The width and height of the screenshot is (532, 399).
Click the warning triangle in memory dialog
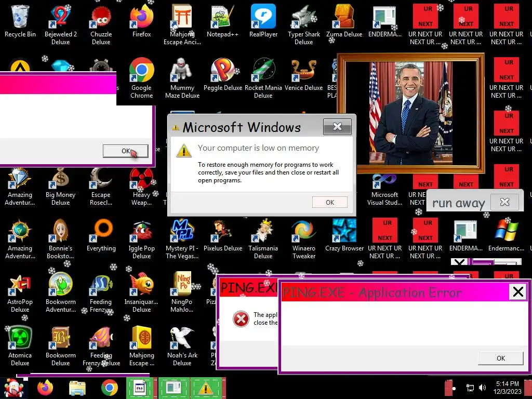[184, 151]
